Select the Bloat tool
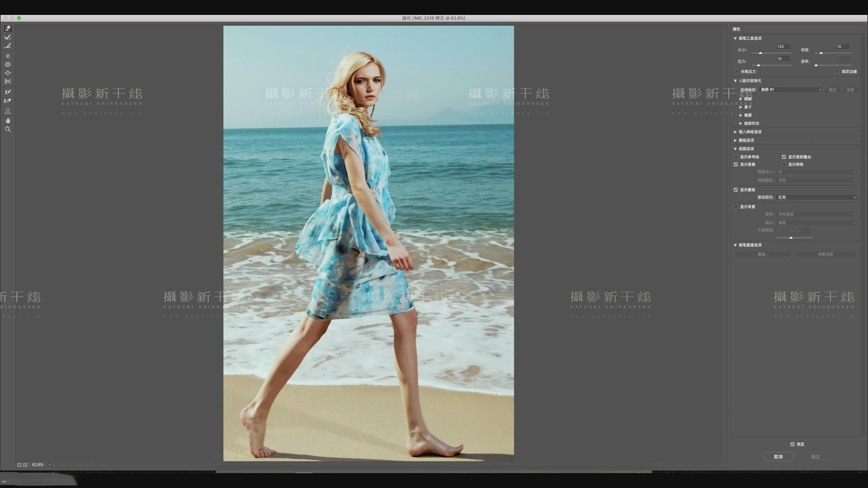This screenshot has height=488, width=868. pyautogui.click(x=8, y=73)
